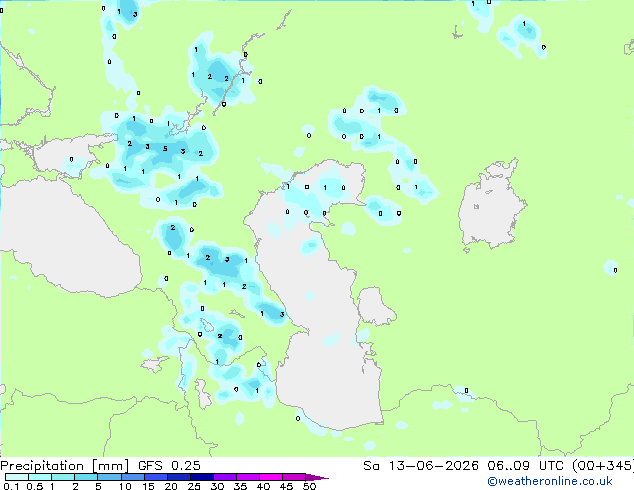Screen dimensions: 634x490
Task: Click the Aral Sea water body
Action: pyautogui.click(x=491, y=206)
